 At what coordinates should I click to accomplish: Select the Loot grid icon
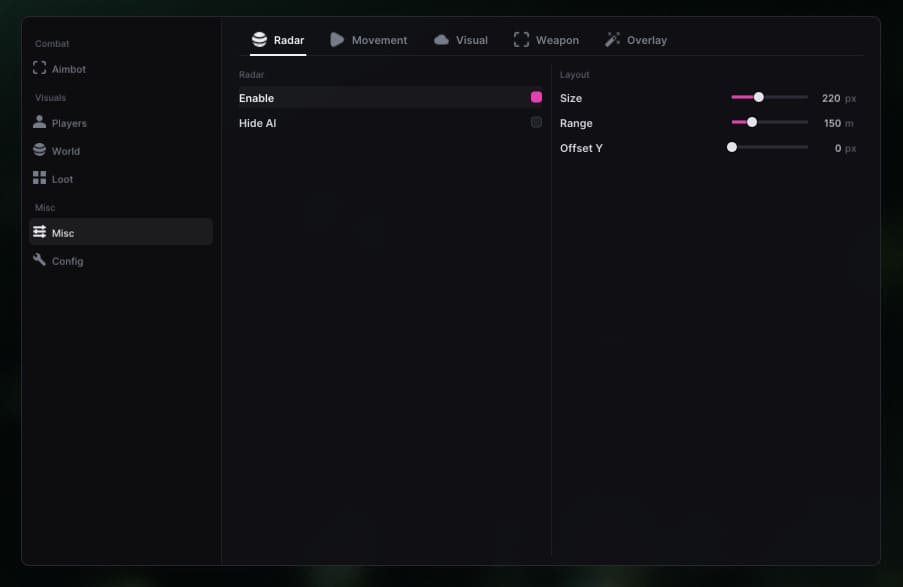click(39, 178)
